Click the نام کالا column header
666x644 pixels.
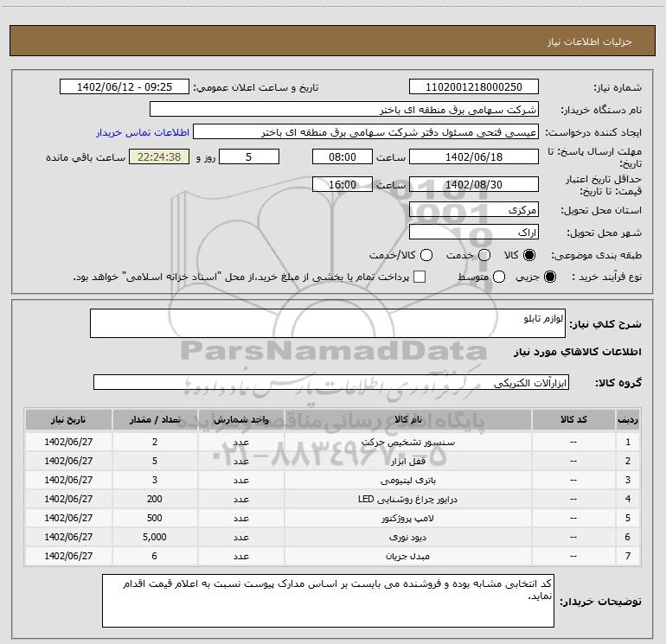point(407,419)
